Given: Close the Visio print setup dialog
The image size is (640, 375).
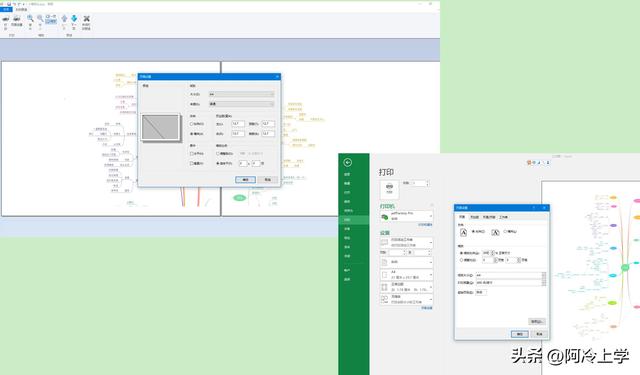Looking at the screenshot, I should click(278, 76).
